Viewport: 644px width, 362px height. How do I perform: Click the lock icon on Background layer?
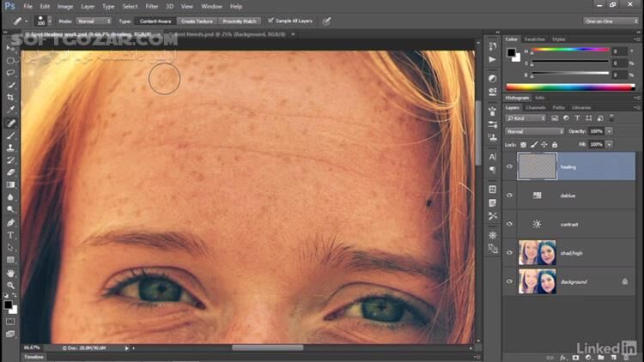pyautogui.click(x=624, y=281)
